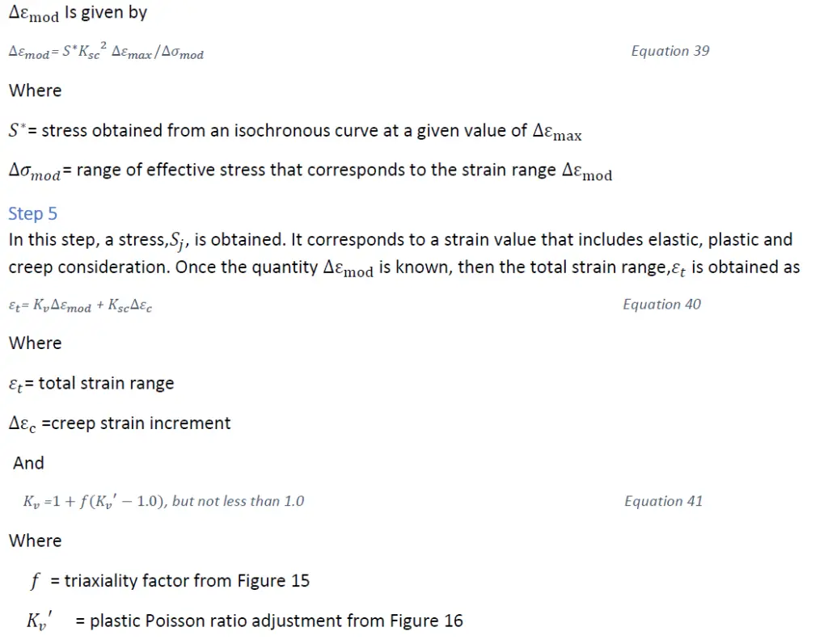Click the 'creep strain increment' definition
This screenshot has width=828, height=644.
click(120, 424)
